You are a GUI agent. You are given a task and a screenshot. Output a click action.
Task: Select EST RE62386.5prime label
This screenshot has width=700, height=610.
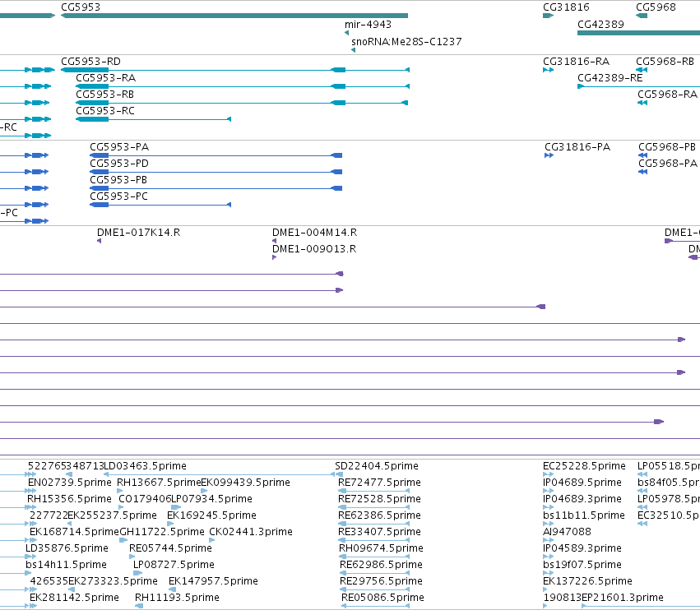coord(379,515)
